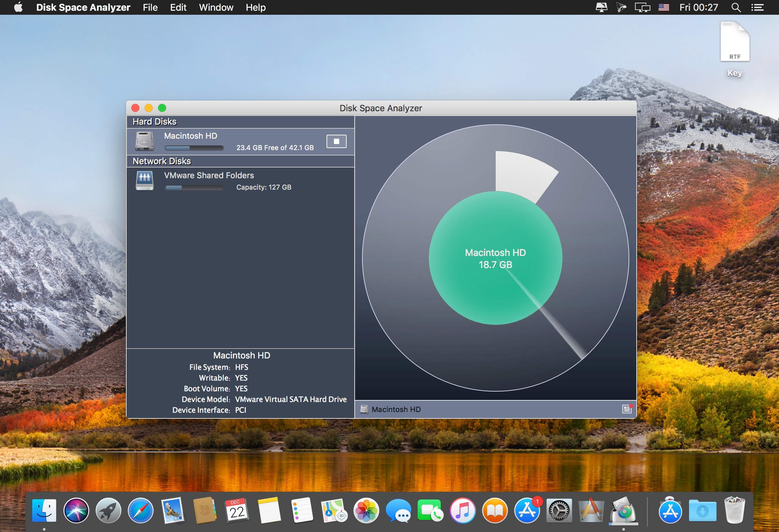Open the Help menu

pyautogui.click(x=256, y=7)
